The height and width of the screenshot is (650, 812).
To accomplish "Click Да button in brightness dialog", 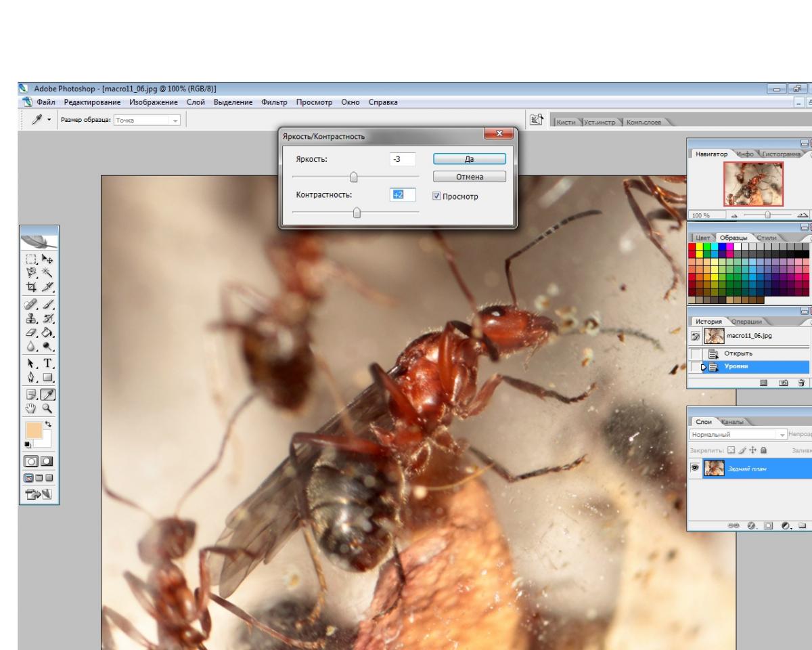I will [x=469, y=158].
